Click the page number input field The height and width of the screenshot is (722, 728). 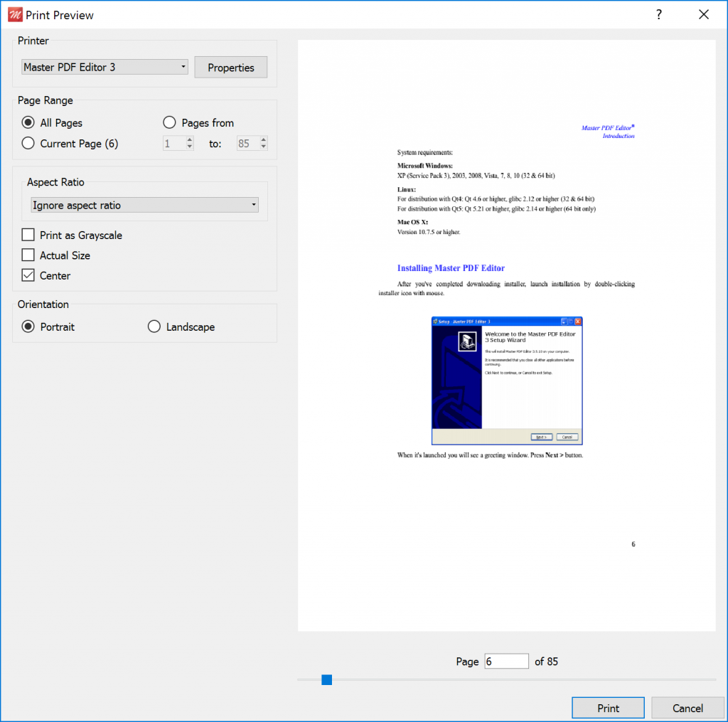[506, 662]
